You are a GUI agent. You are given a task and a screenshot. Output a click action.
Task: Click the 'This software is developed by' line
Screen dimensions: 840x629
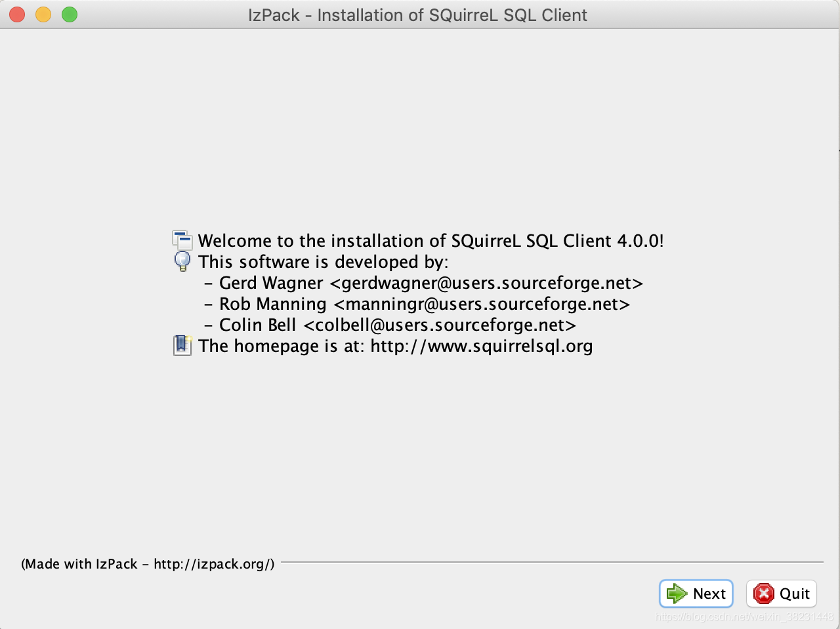(x=324, y=262)
